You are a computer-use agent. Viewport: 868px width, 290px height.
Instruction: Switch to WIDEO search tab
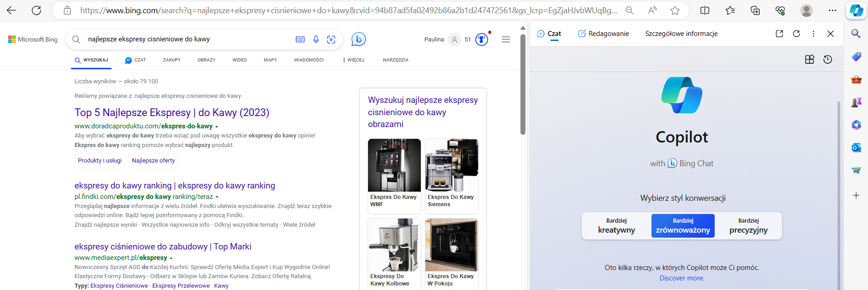[x=240, y=60]
